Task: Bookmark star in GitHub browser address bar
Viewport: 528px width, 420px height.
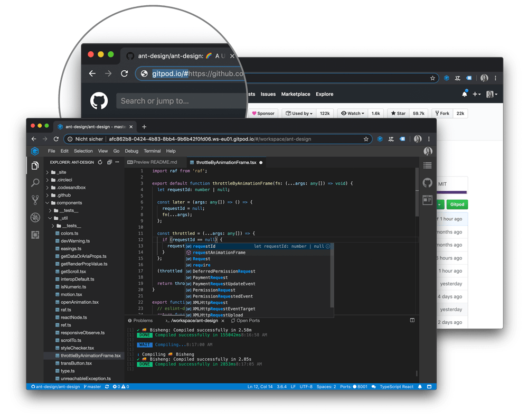Action: point(433,78)
